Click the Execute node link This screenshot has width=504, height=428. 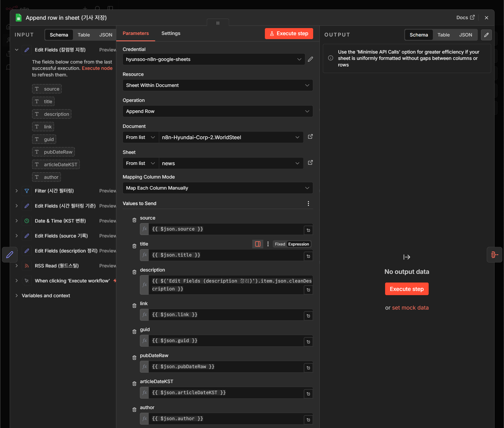tap(97, 68)
